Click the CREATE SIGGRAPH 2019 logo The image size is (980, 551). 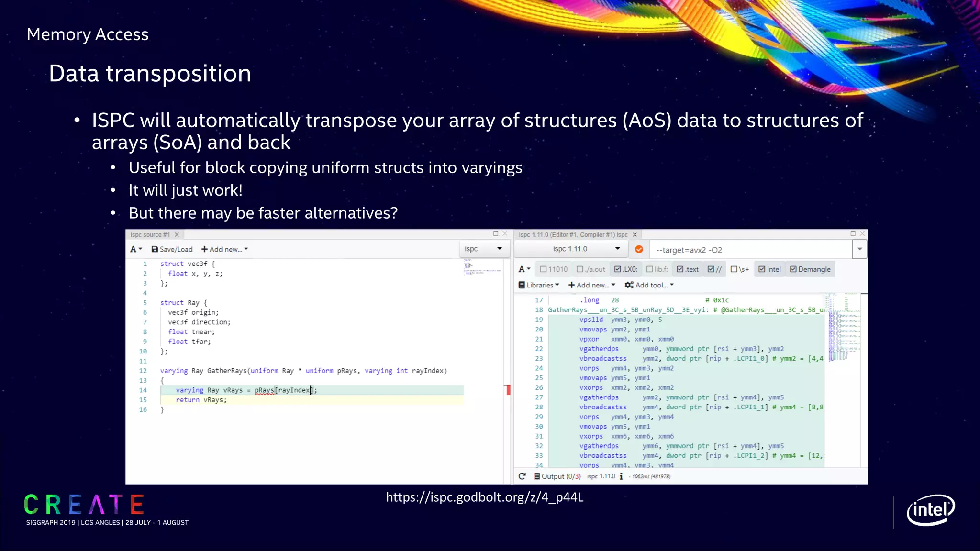click(x=107, y=510)
